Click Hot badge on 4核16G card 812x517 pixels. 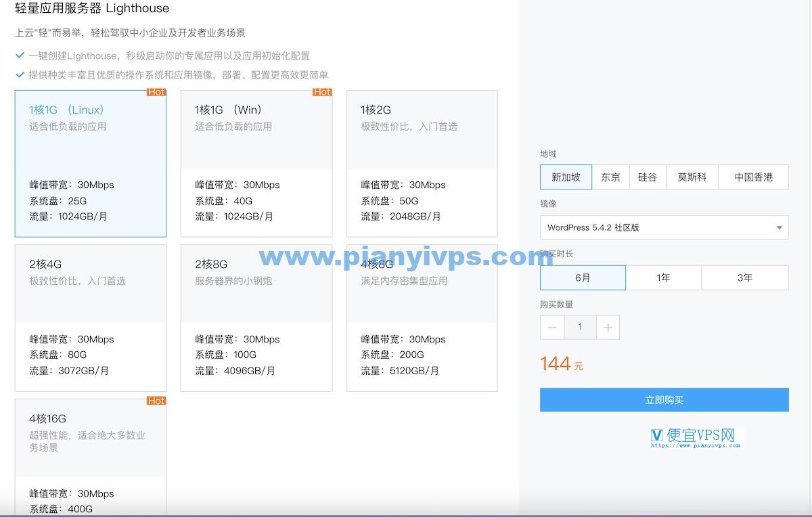156,401
